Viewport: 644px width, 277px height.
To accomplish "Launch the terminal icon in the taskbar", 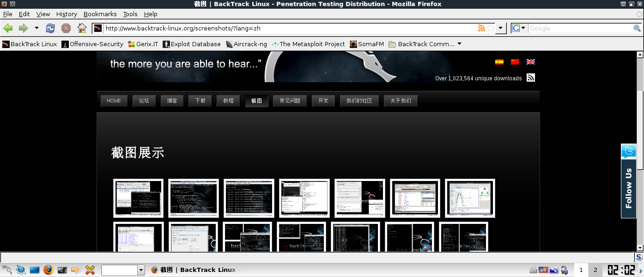I will [x=62, y=270].
